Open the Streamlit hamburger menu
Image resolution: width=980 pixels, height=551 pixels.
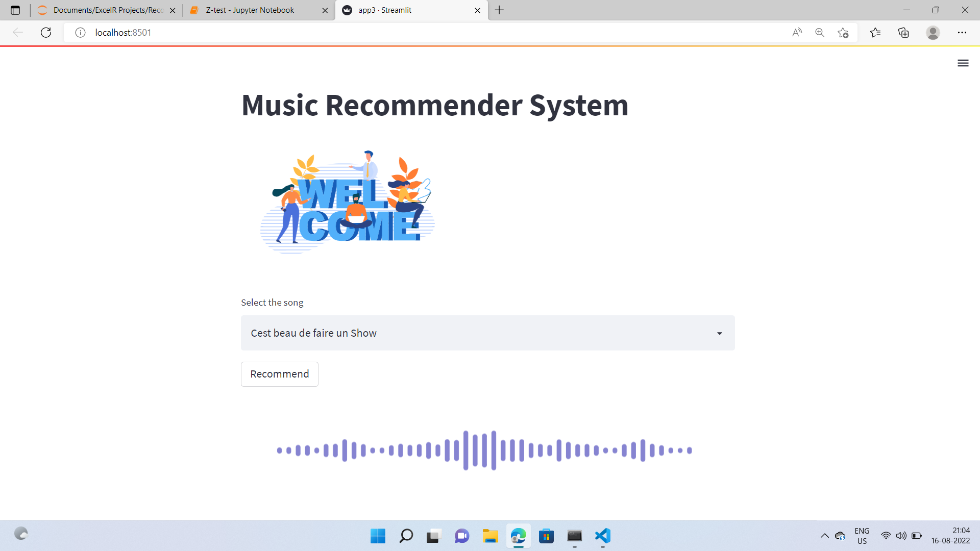963,63
